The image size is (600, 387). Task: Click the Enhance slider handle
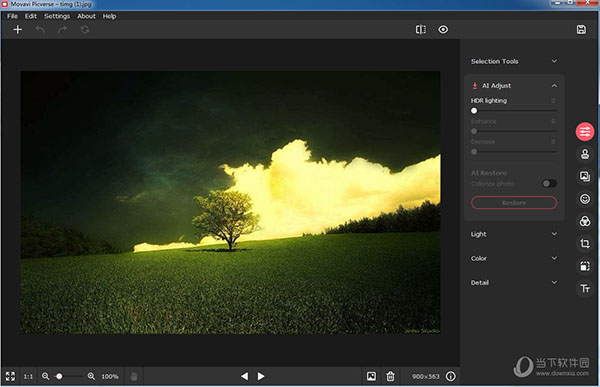[474, 131]
